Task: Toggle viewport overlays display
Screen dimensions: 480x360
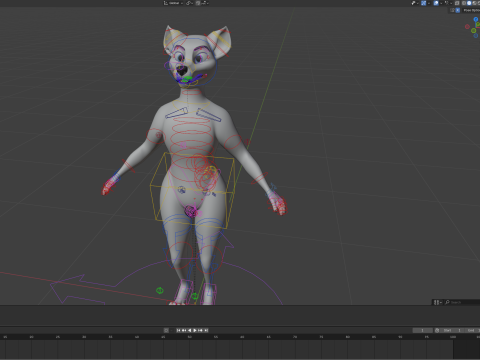Action: pyautogui.click(x=436, y=3)
